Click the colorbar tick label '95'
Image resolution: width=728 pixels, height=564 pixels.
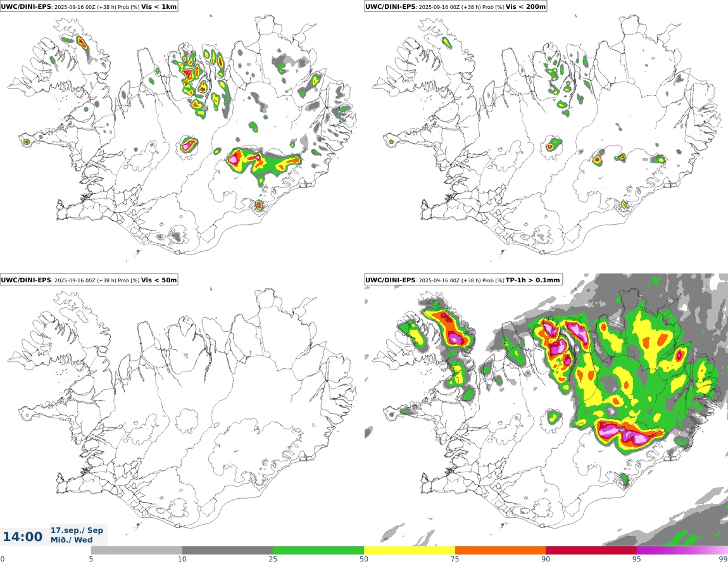[x=637, y=560]
